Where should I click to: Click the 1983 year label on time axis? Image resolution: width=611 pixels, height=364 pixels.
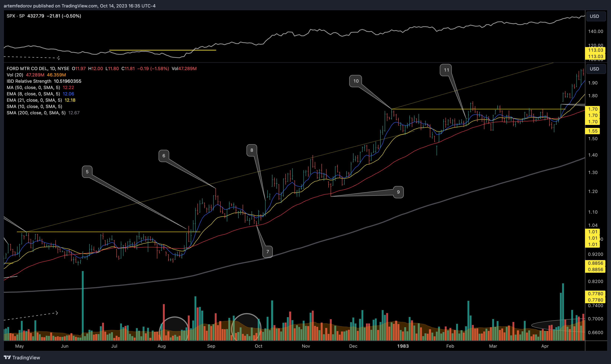click(x=403, y=346)
